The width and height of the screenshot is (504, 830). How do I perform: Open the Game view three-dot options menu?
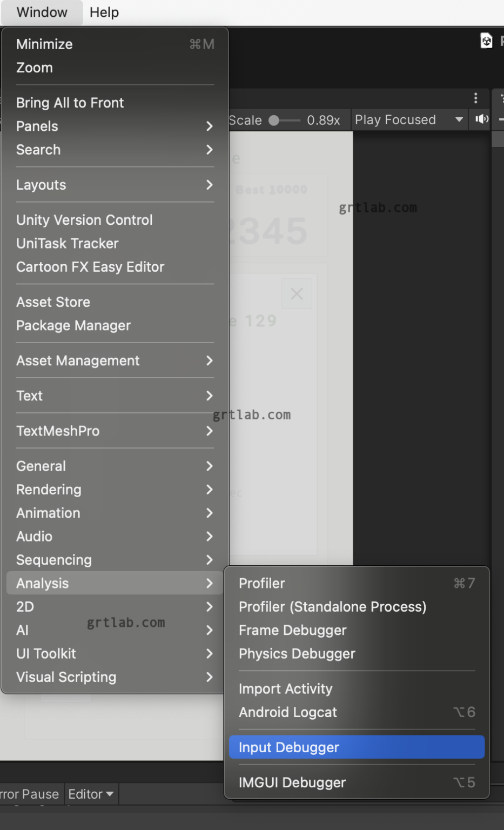click(475, 98)
